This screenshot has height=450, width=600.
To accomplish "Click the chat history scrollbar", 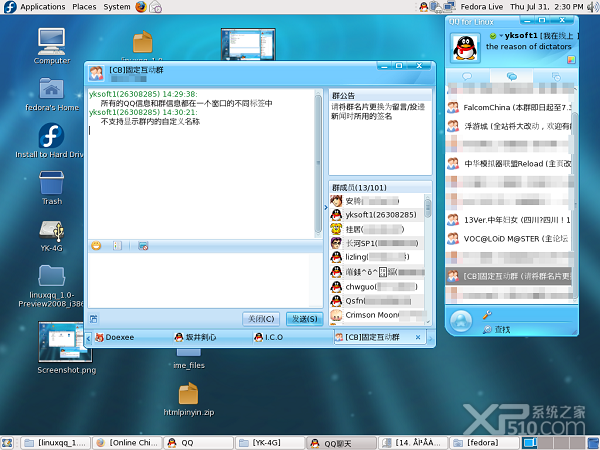I will click(318, 163).
